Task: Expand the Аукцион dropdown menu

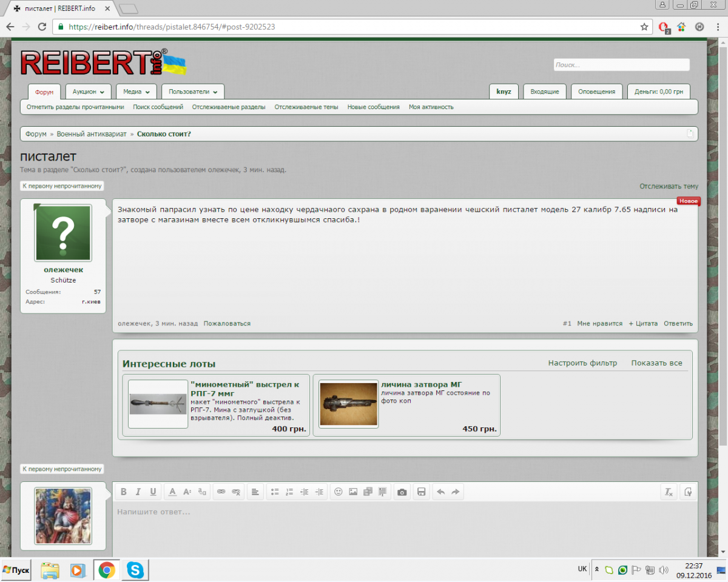Action: click(88, 92)
